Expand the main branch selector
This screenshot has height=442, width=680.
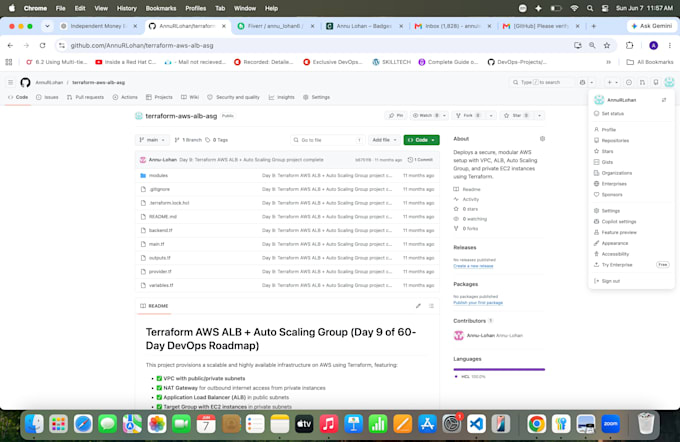click(152, 140)
